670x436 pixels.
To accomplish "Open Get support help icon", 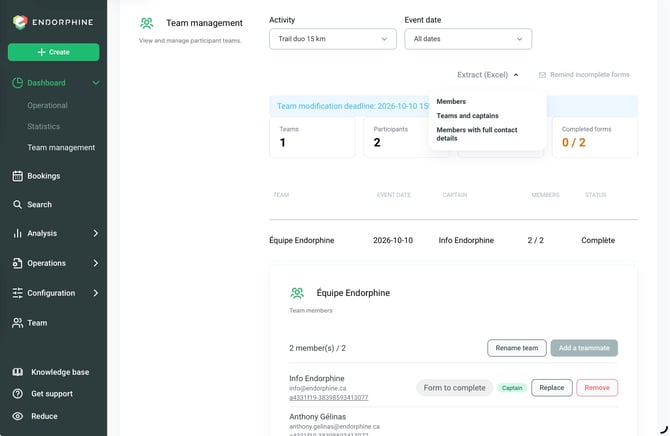I will [x=18, y=394].
